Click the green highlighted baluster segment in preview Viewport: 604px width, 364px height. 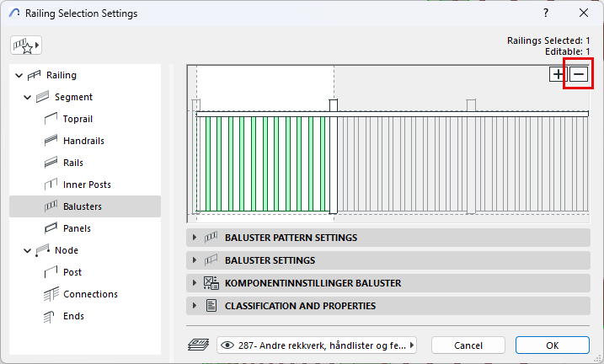point(263,164)
